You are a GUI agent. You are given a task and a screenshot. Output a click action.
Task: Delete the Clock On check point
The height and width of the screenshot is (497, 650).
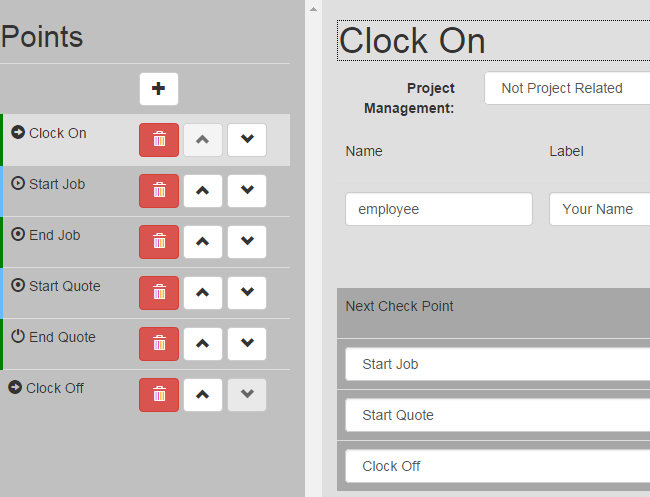pos(159,140)
